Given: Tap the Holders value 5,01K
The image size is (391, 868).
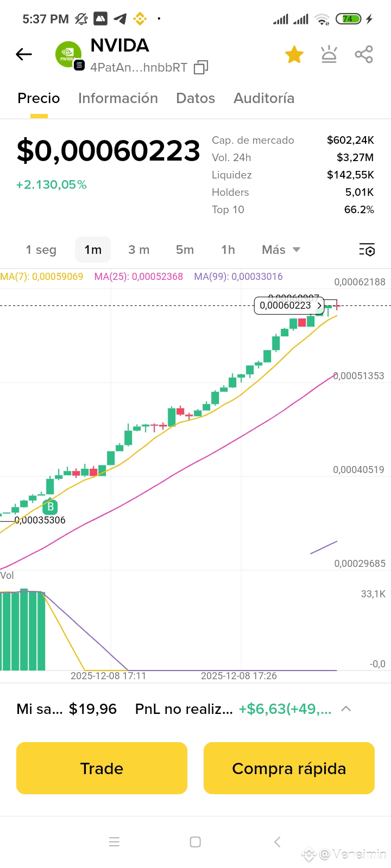Looking at the screenshot, I should tap(360, 192).
